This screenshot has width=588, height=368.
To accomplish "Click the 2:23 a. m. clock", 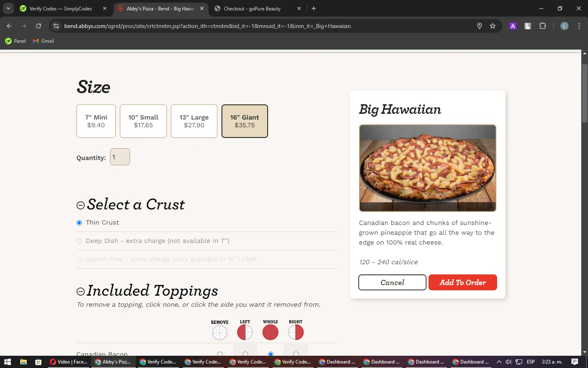I will (552, 362).
